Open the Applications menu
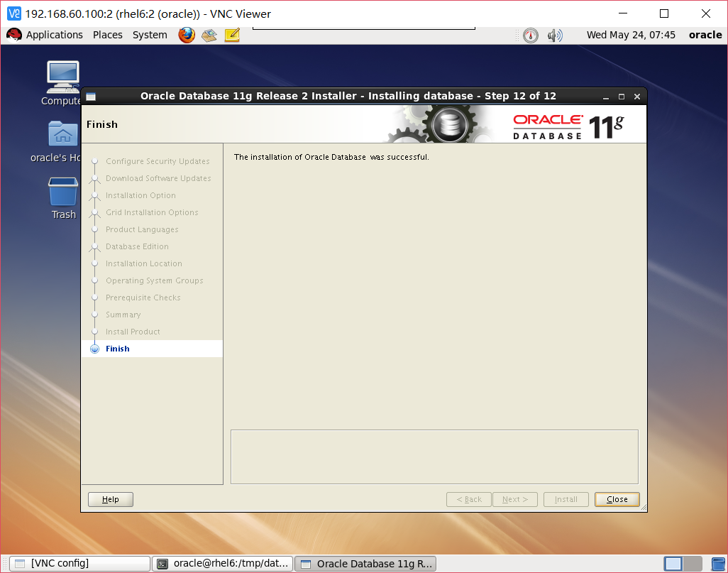The height and width of the screenshot is (573, 728). 54,34
